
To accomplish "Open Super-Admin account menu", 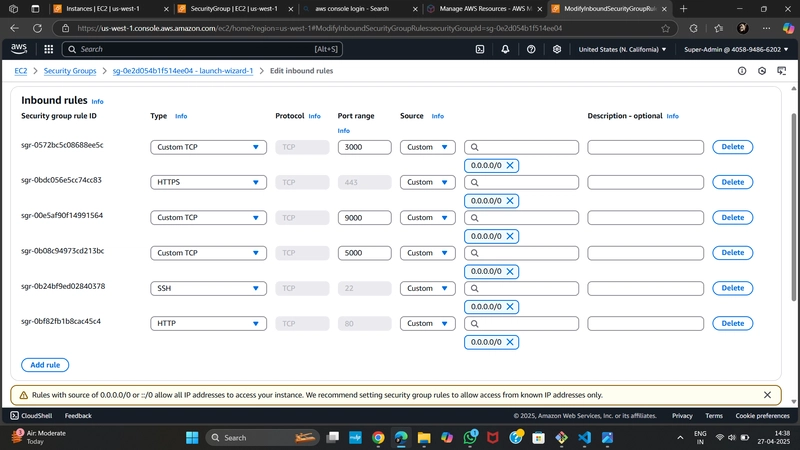I will [736, 49].
